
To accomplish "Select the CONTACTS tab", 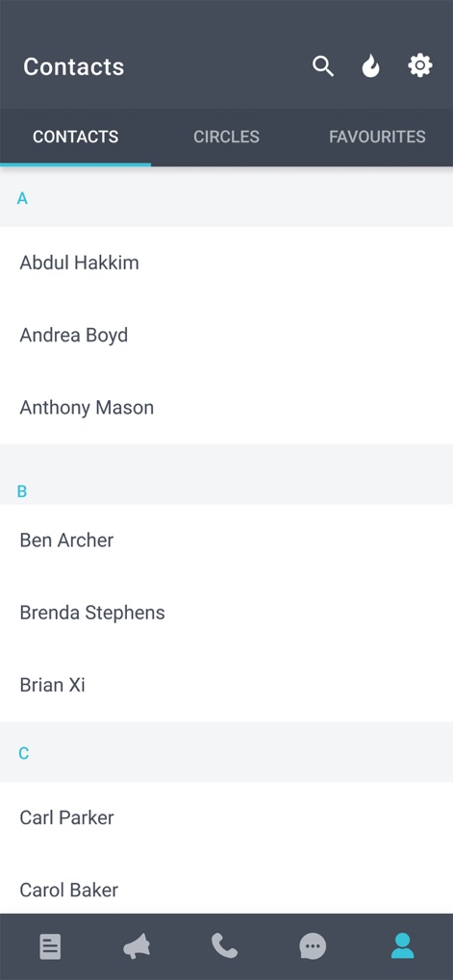I will pyautogui.click(x=76, y=137).
